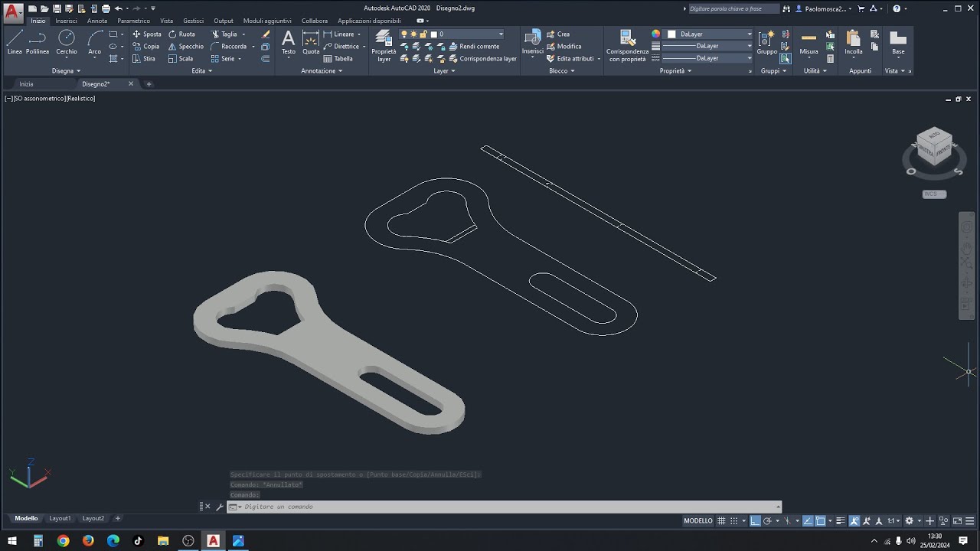980x551 pixels.
Task: Open the Vista ribbon tab
Action: click(x=166, y=21)
